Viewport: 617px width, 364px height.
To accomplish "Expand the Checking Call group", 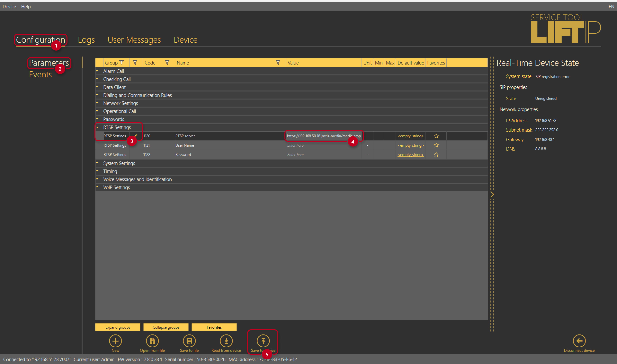I will click(97, 79).
